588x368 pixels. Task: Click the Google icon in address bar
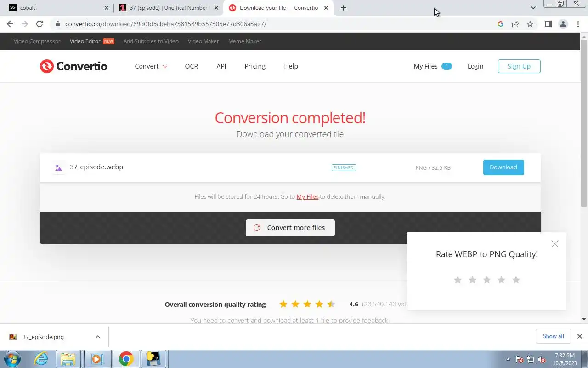point(501,24)
